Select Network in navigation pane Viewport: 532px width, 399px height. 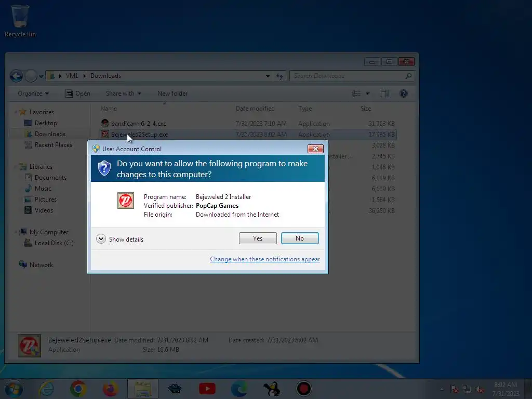point(41,264)
